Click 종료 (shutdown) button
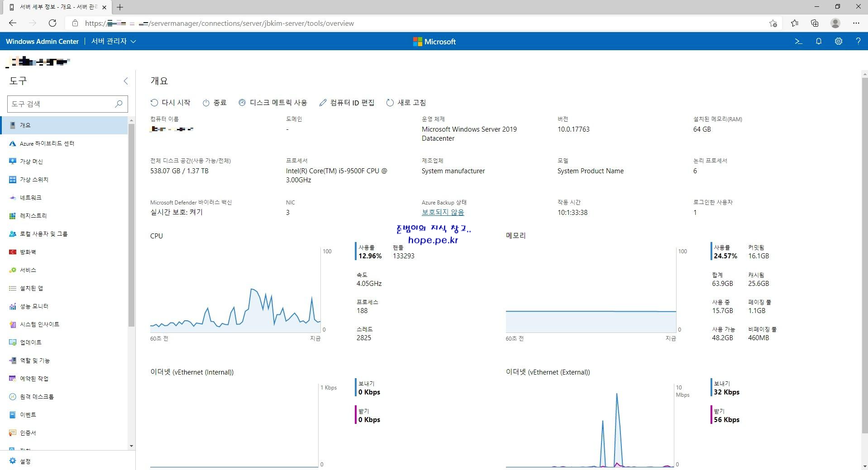This screenshot has height=470, width=868. tap(215, 103)
